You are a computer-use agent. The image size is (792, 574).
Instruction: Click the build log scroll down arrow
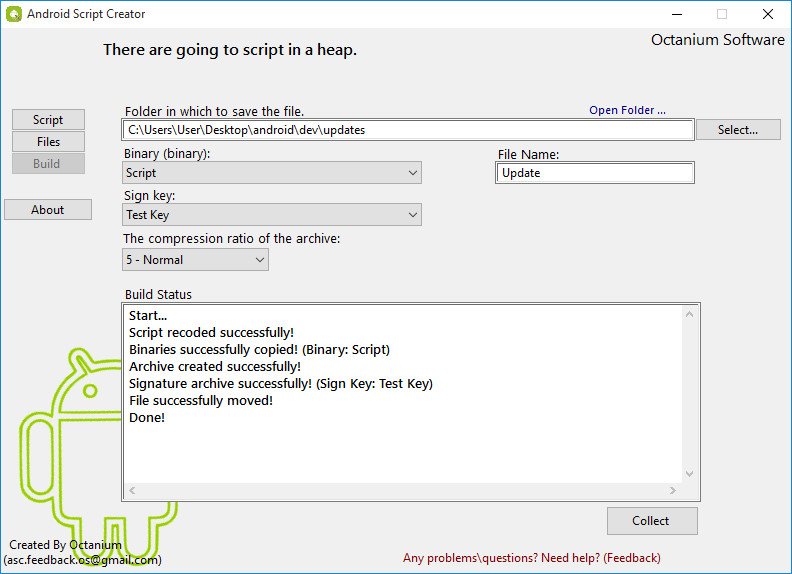pyautogui.click(x=689, y=474)
